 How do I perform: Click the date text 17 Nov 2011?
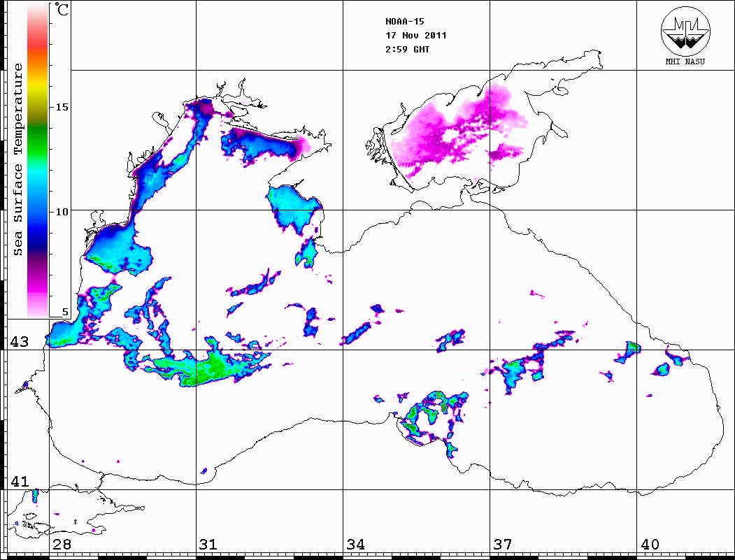416,36
